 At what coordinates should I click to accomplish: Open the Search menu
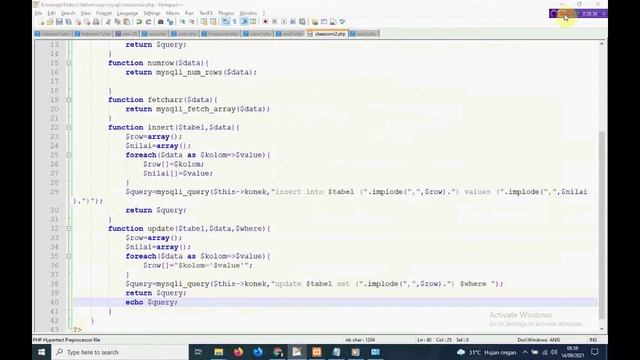click(x=68, y=13)
